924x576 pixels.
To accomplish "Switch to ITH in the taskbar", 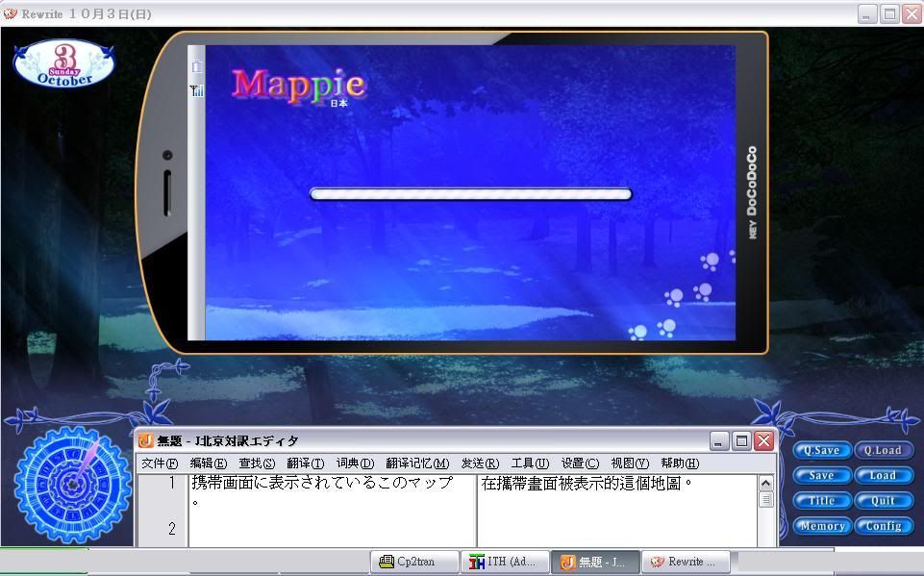I will coord(504,562).
